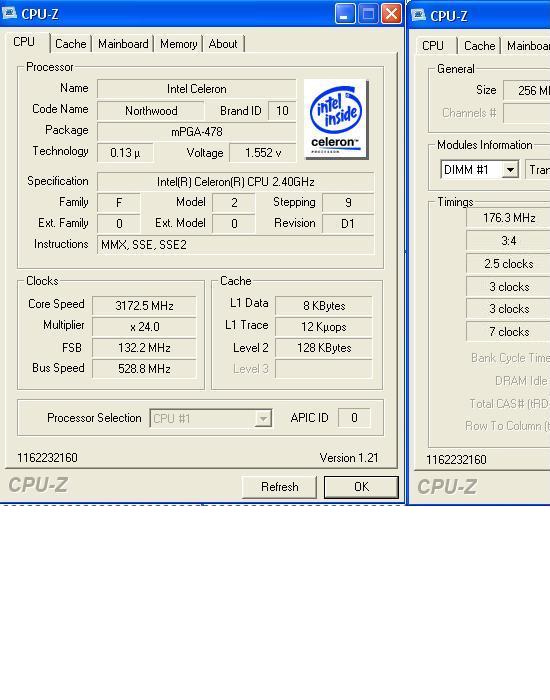Open the Cache tab in second window
Image resolution: width=550 pixels, height=700 pixels.
click(479, 46)
